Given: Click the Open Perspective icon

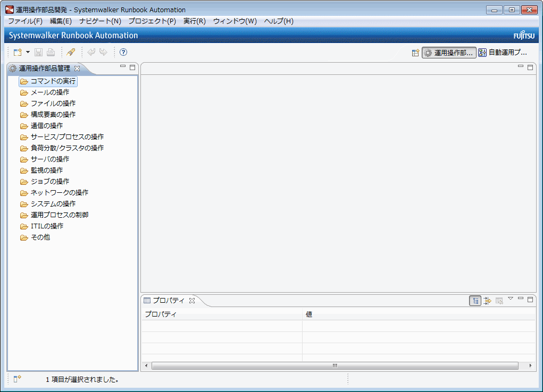Looking at the screenshot, I should [x=415, y=53].
